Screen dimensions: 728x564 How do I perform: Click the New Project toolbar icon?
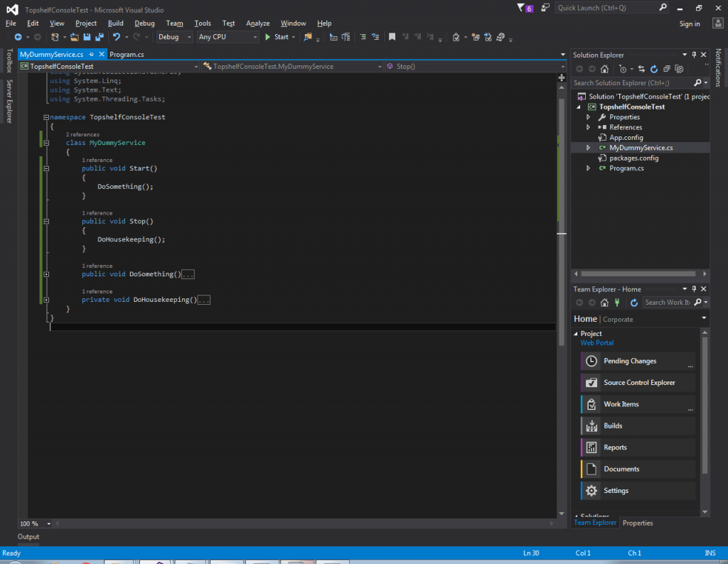(55, 37)
